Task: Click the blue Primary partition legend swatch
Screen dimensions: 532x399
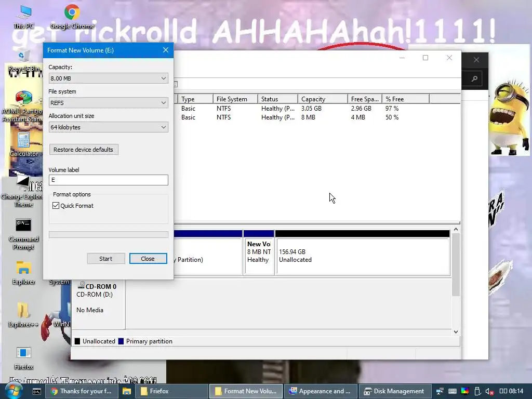Action: [121, 341]
